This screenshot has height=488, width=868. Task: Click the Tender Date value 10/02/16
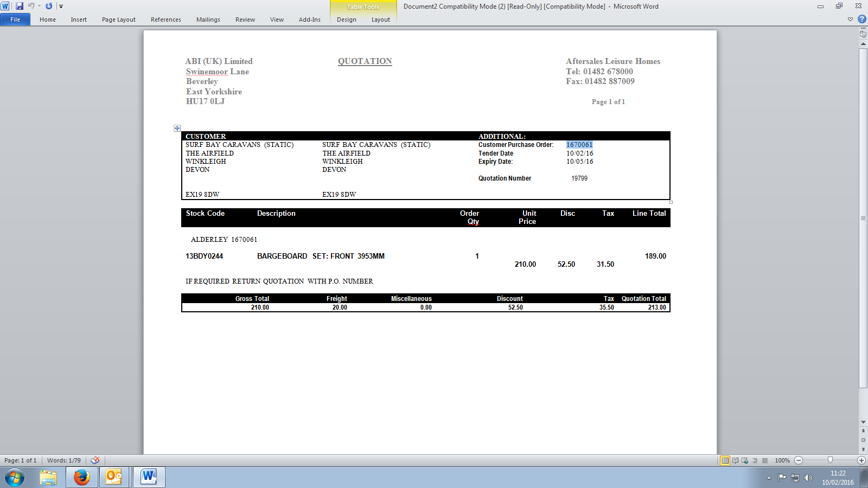[x=580, y=153]
